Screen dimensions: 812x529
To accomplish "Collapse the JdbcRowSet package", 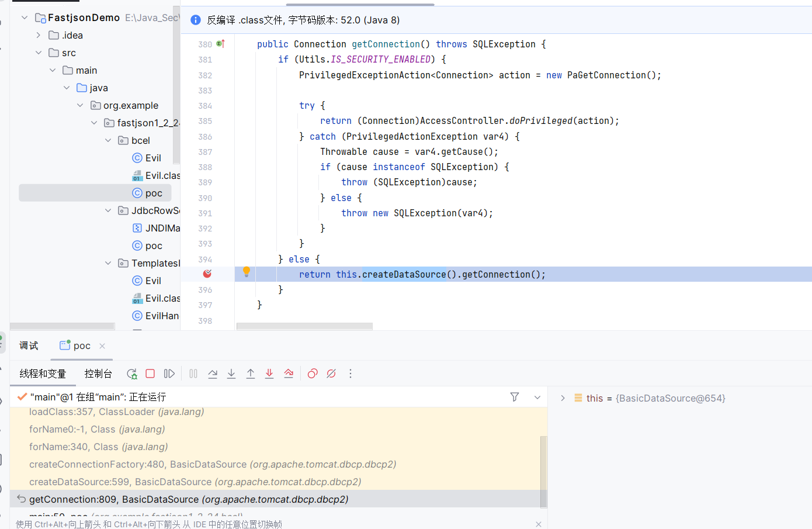I will click(x=108, y=210).
